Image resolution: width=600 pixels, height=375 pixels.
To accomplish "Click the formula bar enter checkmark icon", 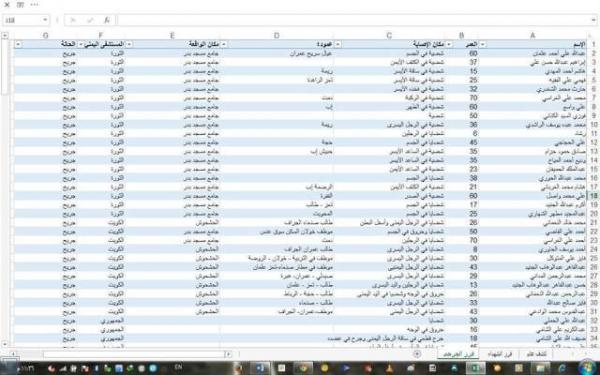I will pyautogui.click(x=90, y=20).
